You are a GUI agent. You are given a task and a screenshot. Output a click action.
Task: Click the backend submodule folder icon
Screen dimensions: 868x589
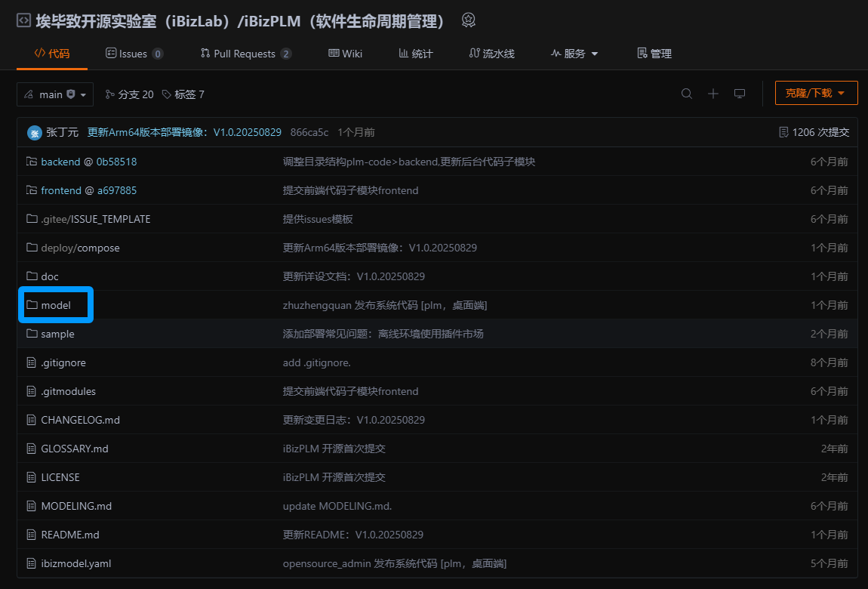32,161
